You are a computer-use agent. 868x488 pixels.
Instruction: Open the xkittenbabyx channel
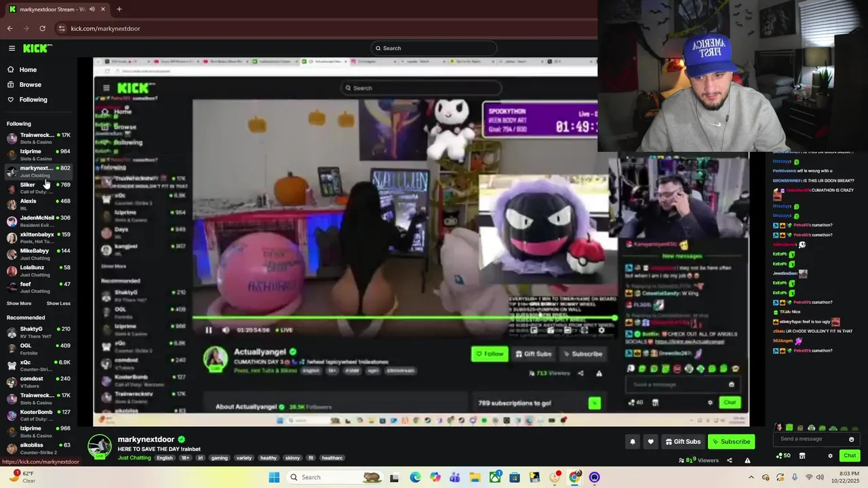coord(38,237)
